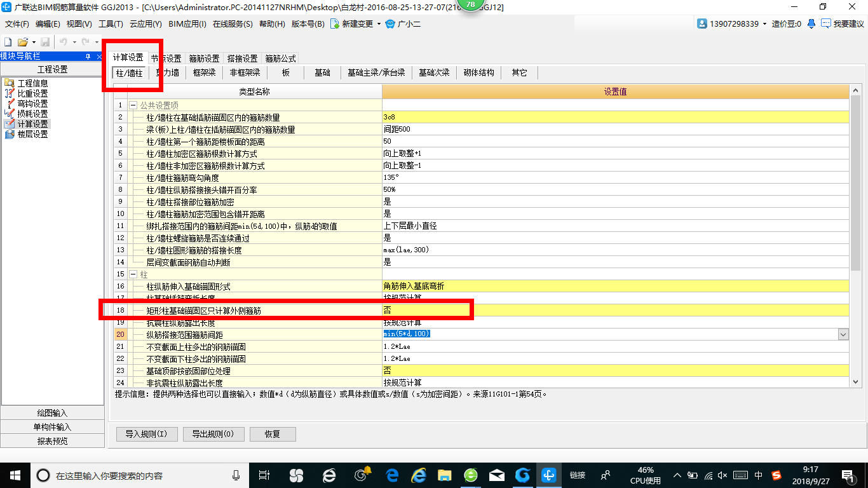Open the 工具(T) menu
Screen dimensions: 868x488
[x=111, y=24]
